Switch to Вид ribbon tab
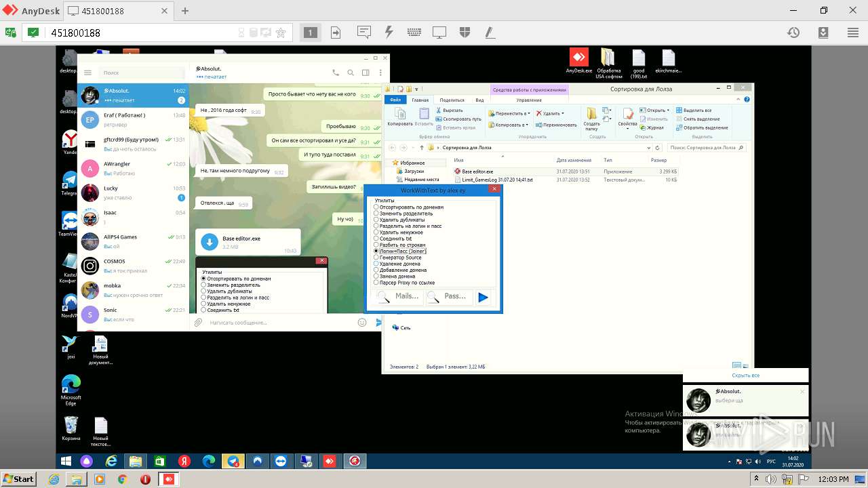 point(479,100)
